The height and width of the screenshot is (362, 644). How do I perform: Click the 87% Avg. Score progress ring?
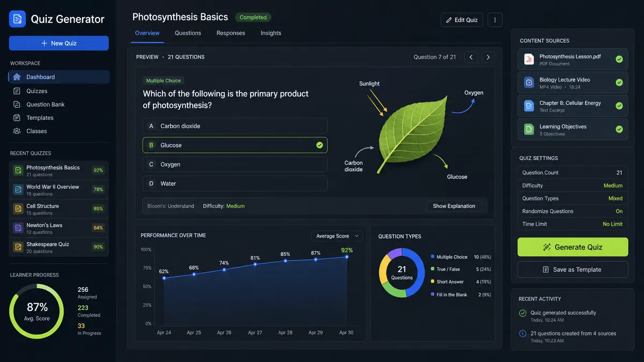coord(37,311)
